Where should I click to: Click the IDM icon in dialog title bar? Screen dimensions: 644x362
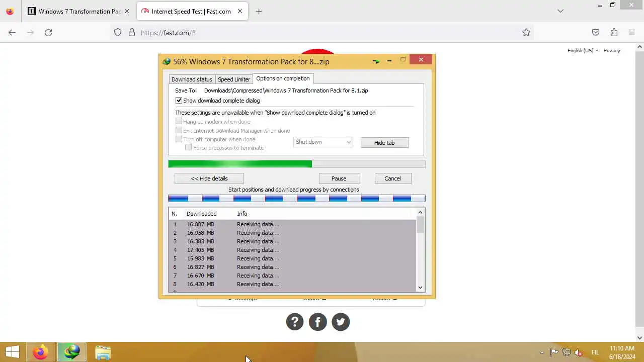[167, 62]
